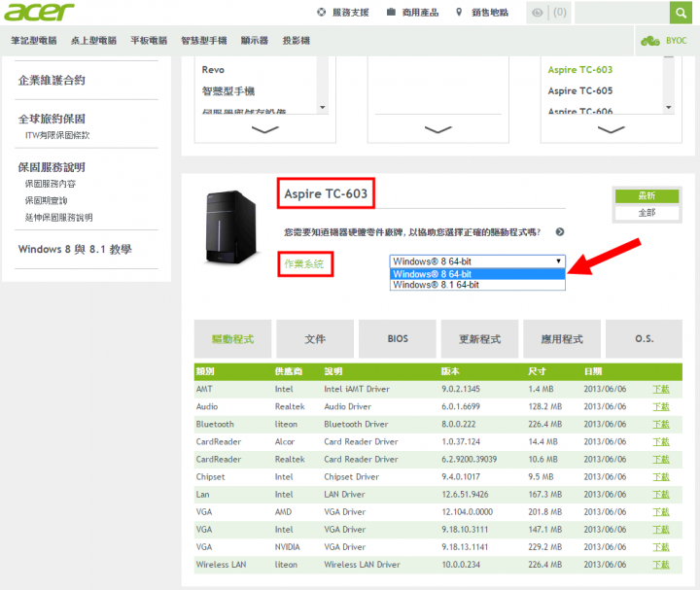Click the 全部 all filter button
The width and height of the screenshot is (700, 590).
pyautogui.click(x=647, y=213)
